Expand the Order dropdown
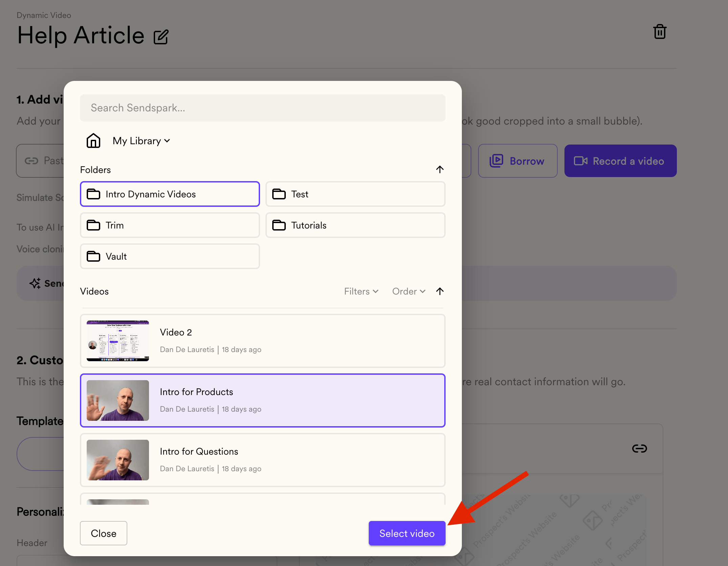Image resolution: width=728 pixels, height=566 pixels. tap(409, 291)
